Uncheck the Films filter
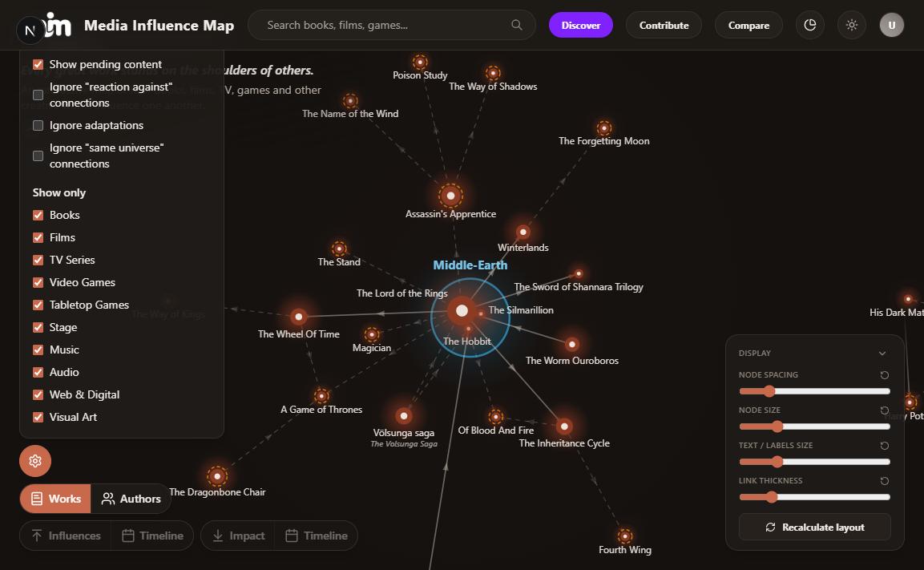The image size is (924, 570). point(38,237)
